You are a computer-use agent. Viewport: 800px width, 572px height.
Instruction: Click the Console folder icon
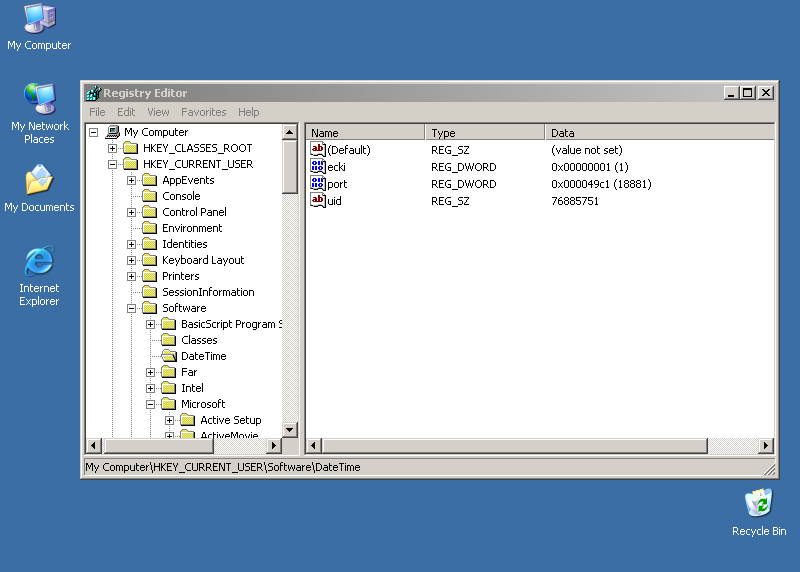click(x=150, y=196)
